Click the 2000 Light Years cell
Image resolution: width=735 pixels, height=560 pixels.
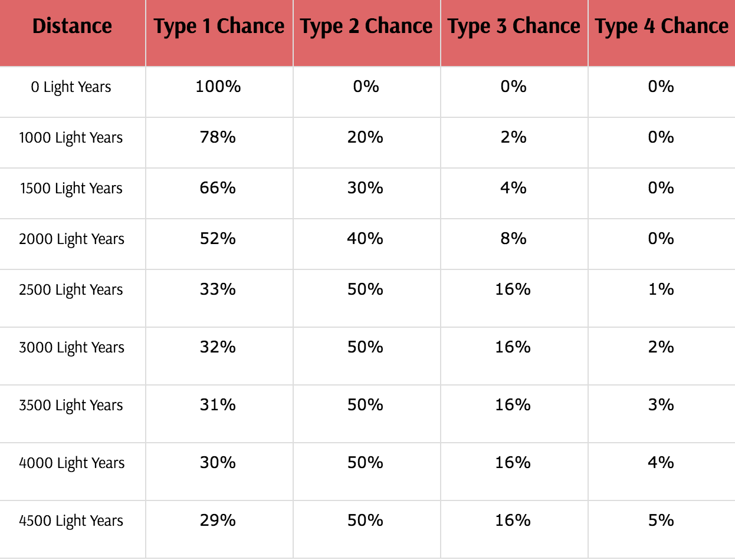(x=71, y=239)
